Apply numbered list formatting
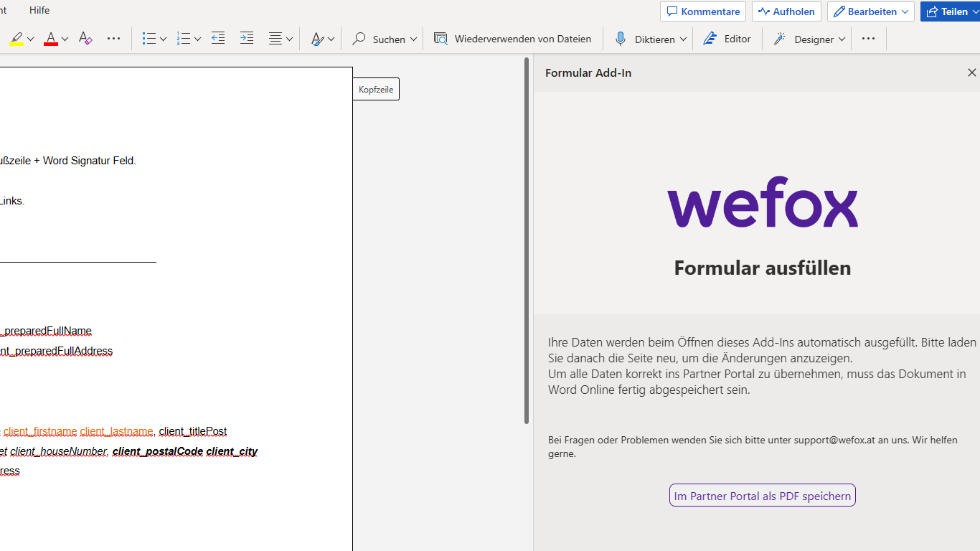Screen dimensions: 980x551 (x=184, y=39)
